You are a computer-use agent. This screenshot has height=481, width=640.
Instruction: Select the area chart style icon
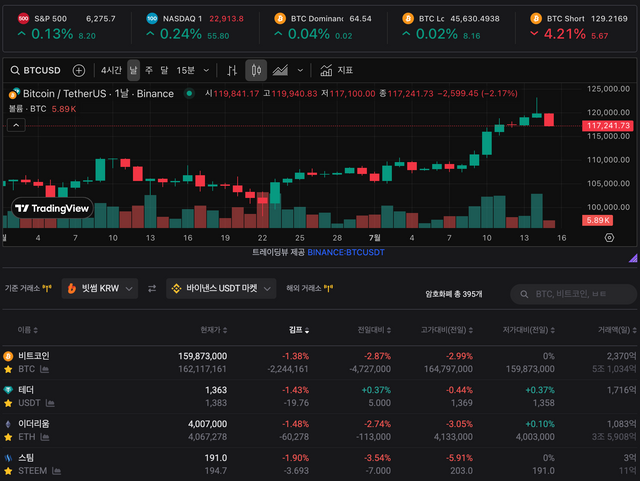click(280, 70)
